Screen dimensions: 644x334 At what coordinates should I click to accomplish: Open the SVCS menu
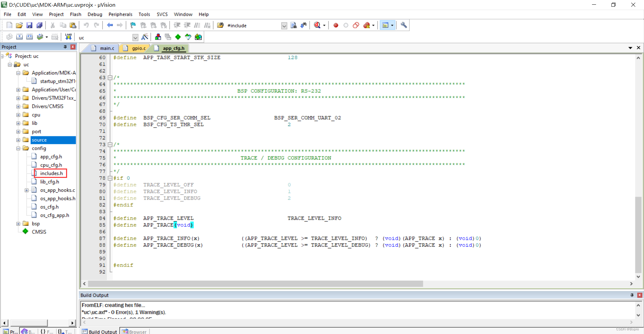coord(162,14)
